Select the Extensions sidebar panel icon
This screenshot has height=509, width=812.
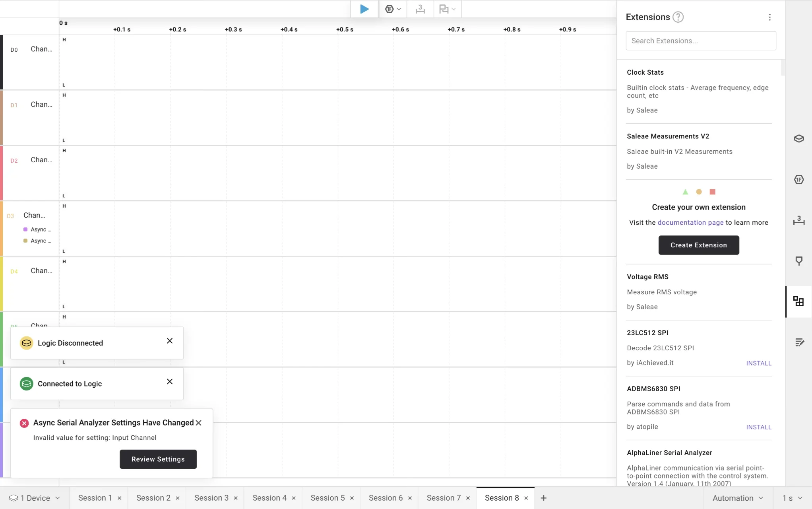coord(798,301)
